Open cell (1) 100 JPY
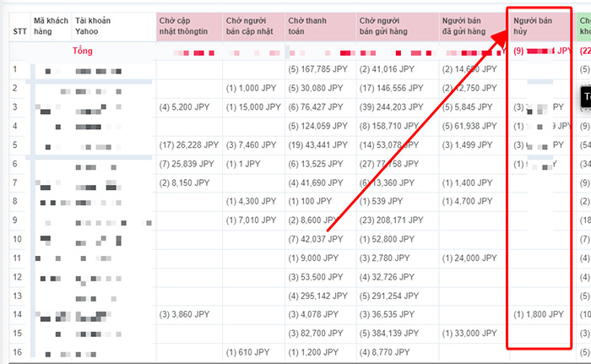591x364 pixels. (310, 202)
